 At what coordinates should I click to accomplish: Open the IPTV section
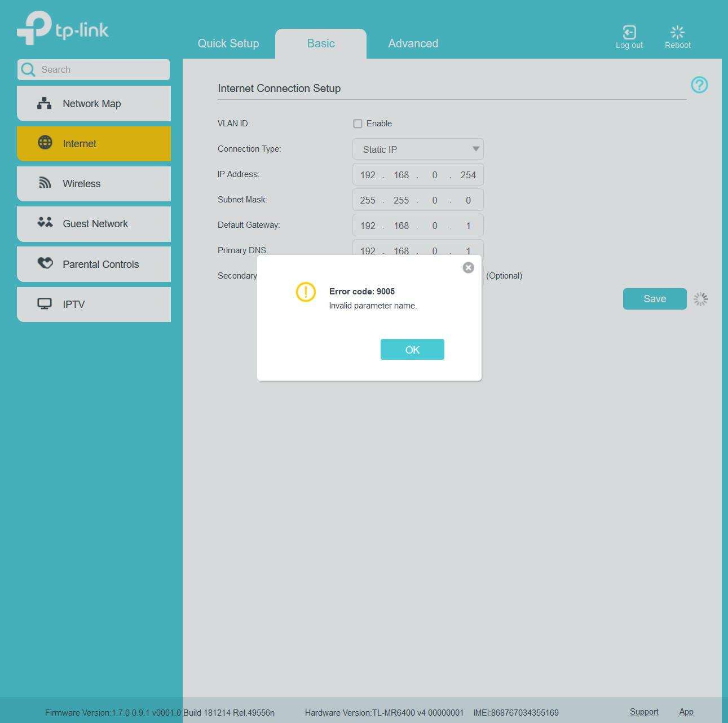pos(94,305)
